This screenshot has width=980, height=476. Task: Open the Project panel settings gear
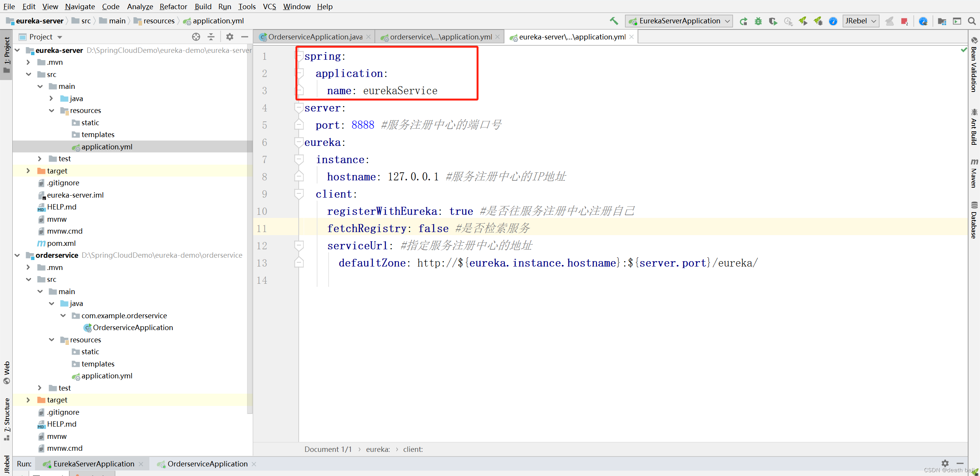229,37
